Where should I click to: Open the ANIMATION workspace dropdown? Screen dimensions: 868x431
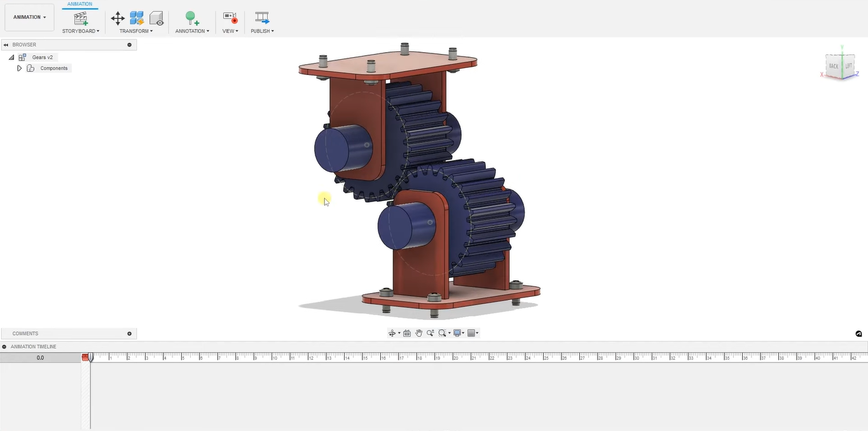pyautogui.click(x=29, y=17)
